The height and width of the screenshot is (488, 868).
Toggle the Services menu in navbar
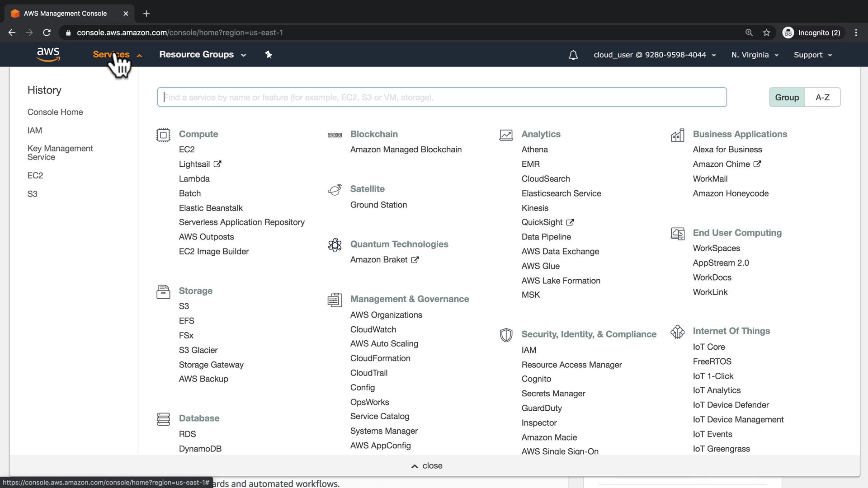(x=117, y=55)
